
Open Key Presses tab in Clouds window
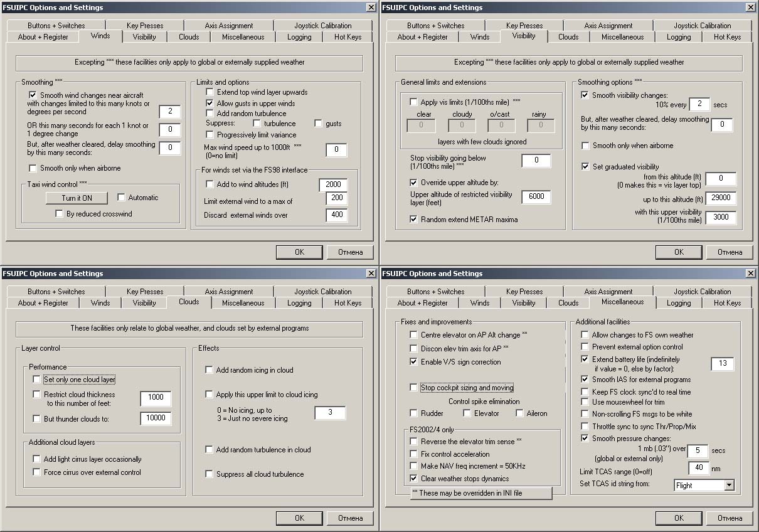(x=145, y=292)
